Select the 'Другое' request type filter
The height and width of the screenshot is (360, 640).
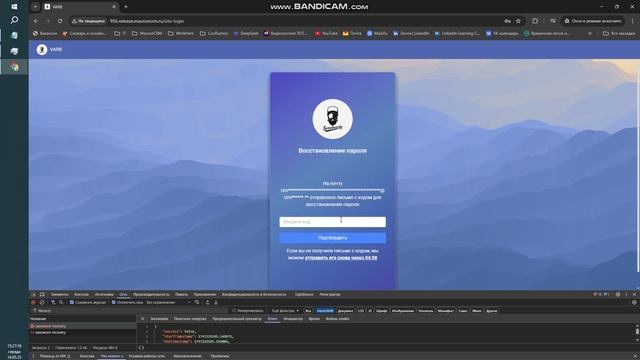click(x=492, y=311)
